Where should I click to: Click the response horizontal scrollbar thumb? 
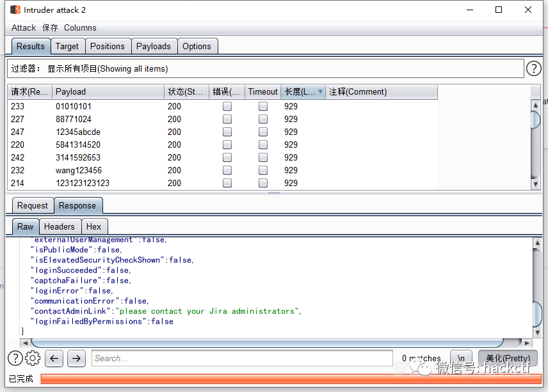[268, 343]
